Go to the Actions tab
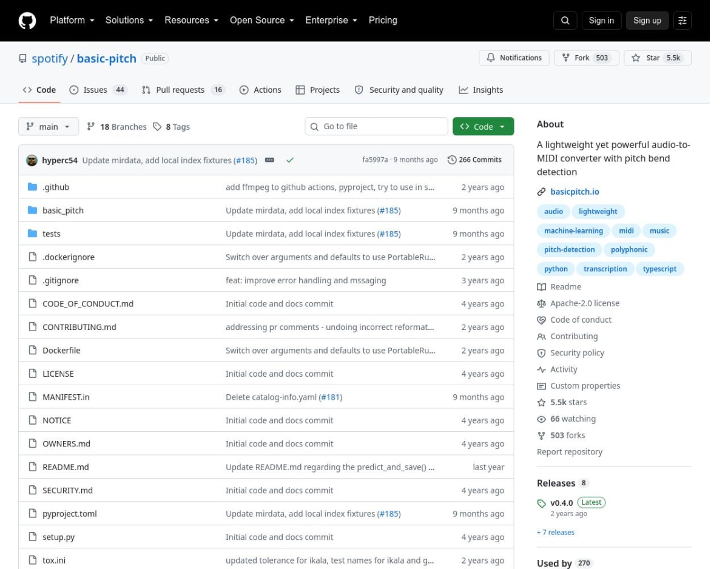 point(260,90)
